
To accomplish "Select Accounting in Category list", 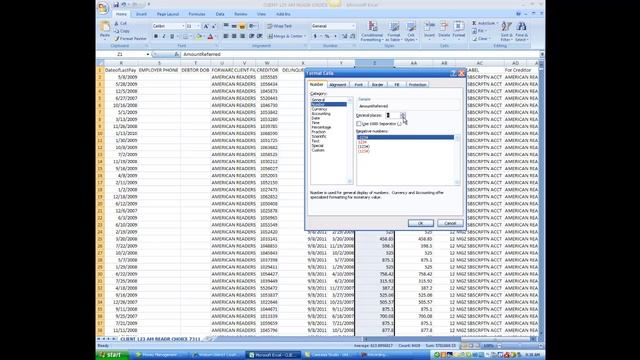I will 321,114.
